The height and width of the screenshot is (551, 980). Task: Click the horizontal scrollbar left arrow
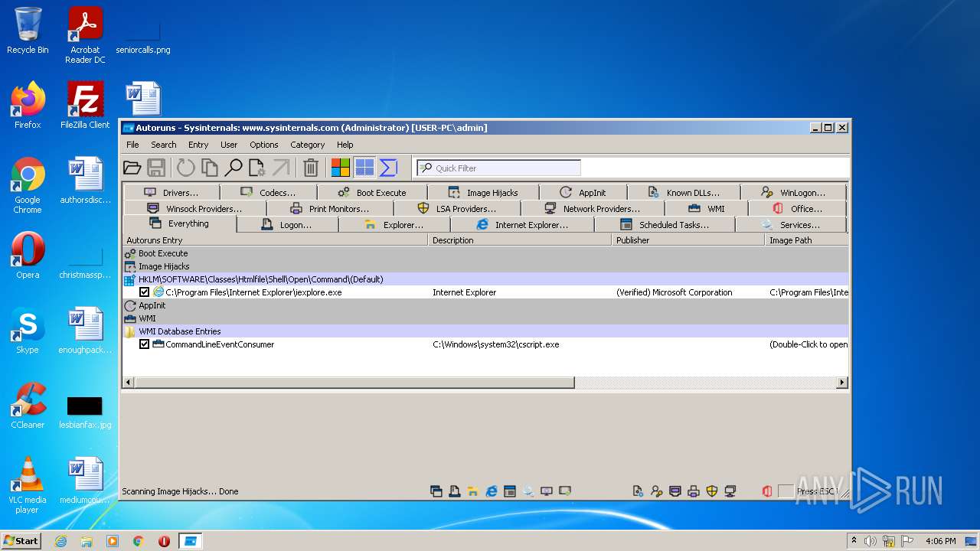(x=129, y=382)
